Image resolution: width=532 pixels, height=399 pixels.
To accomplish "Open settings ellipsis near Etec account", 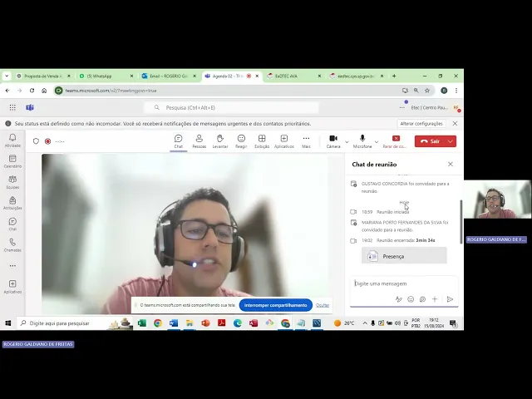I will point(402,107).
